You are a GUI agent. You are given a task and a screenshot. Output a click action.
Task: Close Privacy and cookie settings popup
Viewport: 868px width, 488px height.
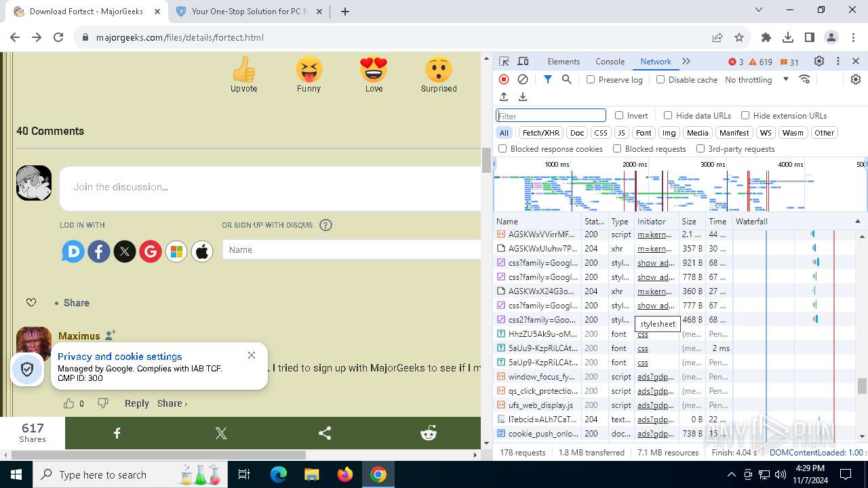coord(252,355)
